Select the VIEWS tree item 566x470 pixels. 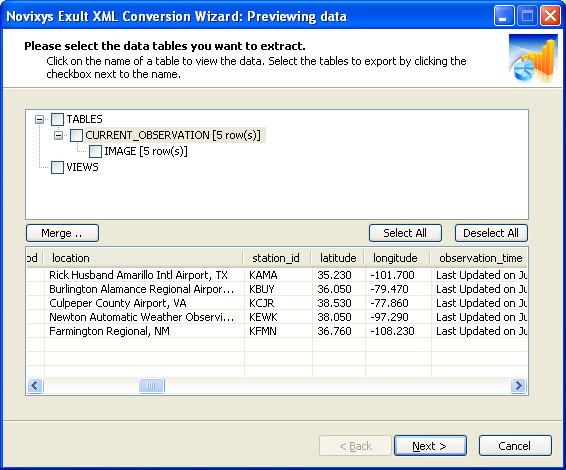(x=82, y=167)
